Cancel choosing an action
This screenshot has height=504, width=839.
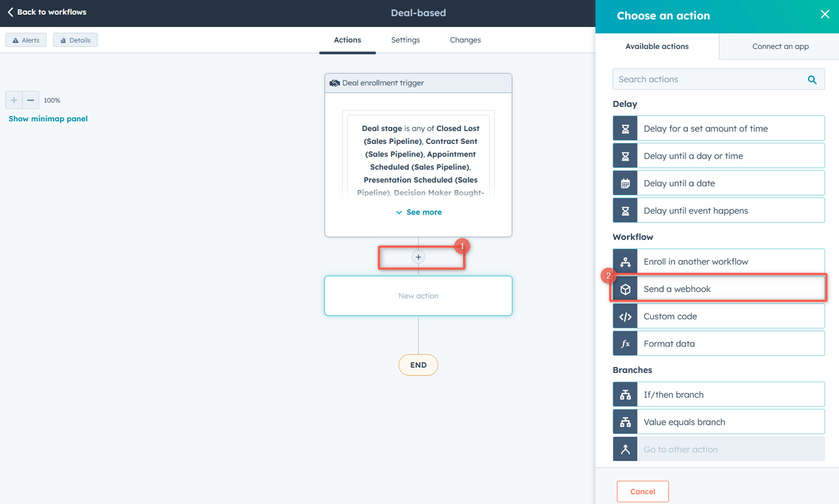643,491
